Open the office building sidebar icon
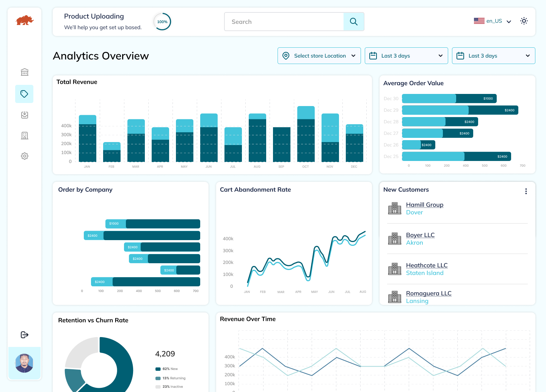This screenshot has height=392, width=546. 25,136
